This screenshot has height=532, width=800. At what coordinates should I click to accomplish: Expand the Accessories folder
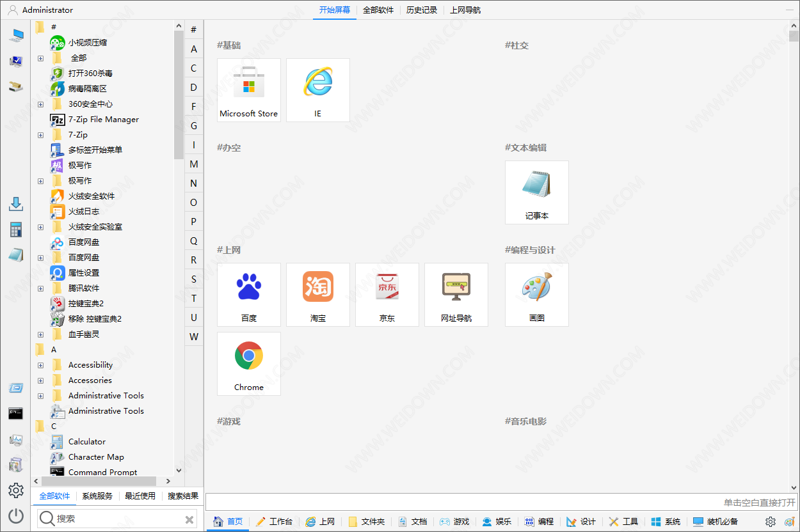pos(40,380)
